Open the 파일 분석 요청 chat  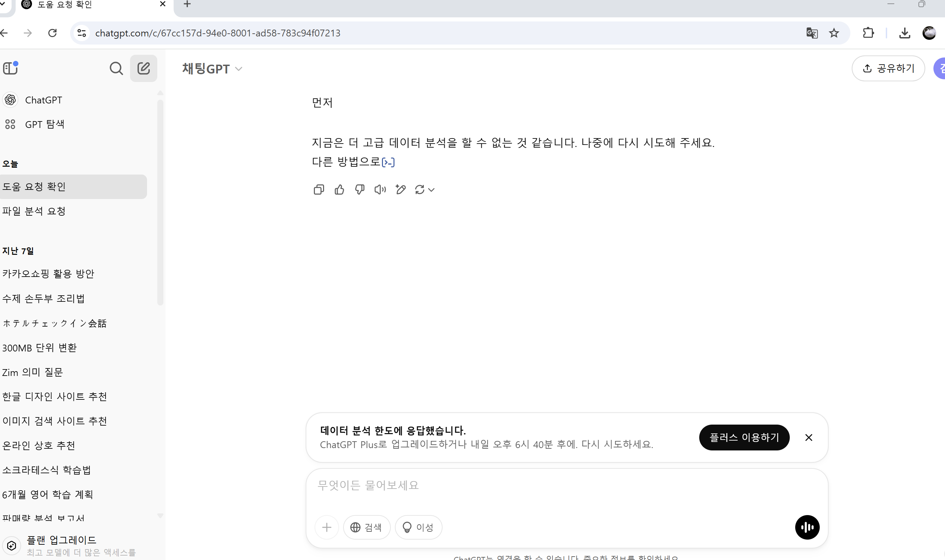[73, 211]
